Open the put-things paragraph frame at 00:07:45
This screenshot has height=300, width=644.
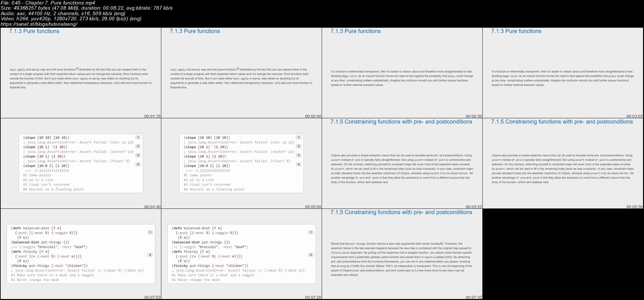pyautogui.click(x=402, y=254)
